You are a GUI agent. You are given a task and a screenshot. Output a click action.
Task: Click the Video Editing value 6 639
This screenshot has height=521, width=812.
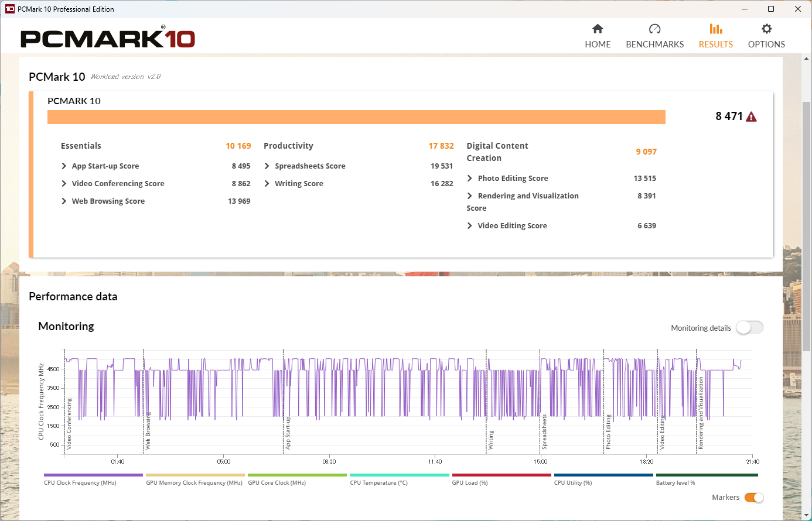(647, 226)
